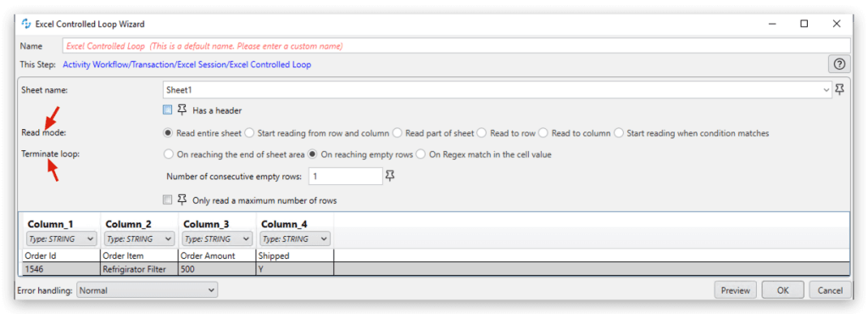868x314 pixels.
Task: Click the Cancel button
Action: pos(830,290)
